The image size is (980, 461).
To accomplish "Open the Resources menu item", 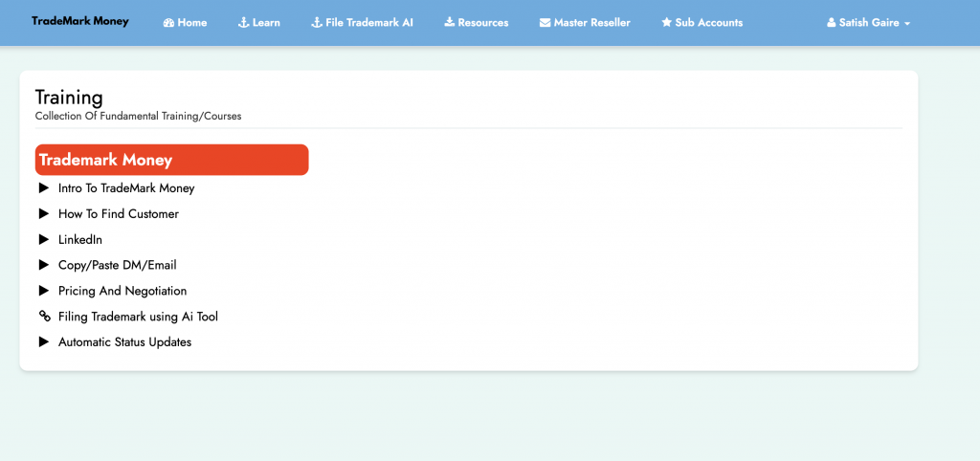I will pyautogui.click(x=477, y=23).
